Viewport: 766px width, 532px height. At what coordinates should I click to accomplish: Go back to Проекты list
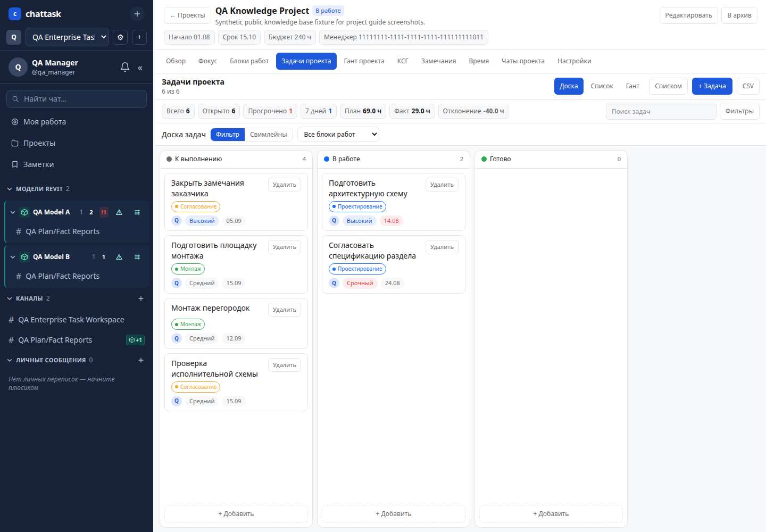pyautogui.click(x=187, y=15)
